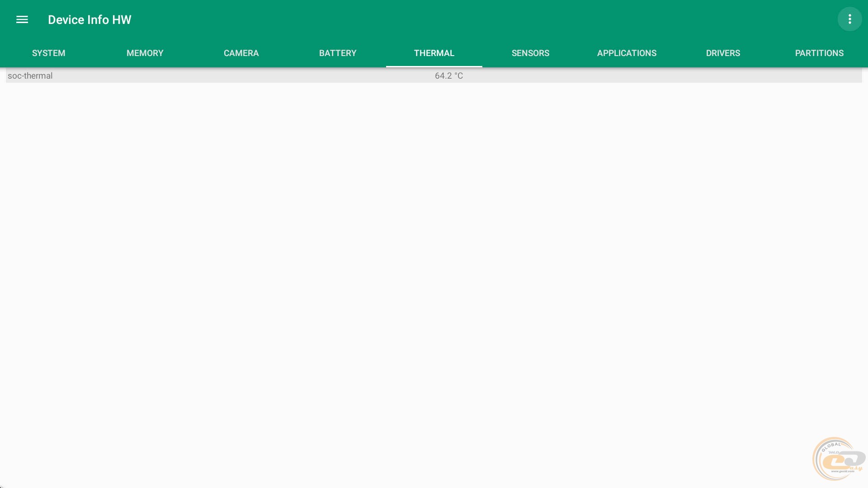The image size is (868, 488).
Task: Open the DRIVERS tab
Action: [x=723, y=53]
